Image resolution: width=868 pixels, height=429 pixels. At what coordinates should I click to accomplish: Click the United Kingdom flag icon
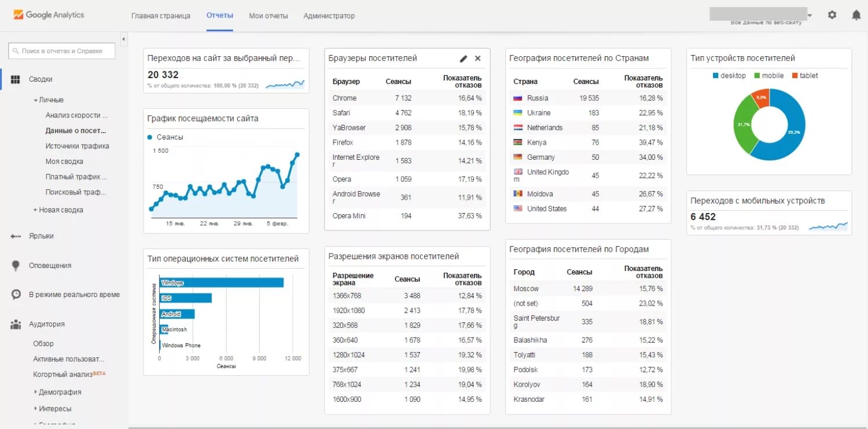[x=518, y=172]
